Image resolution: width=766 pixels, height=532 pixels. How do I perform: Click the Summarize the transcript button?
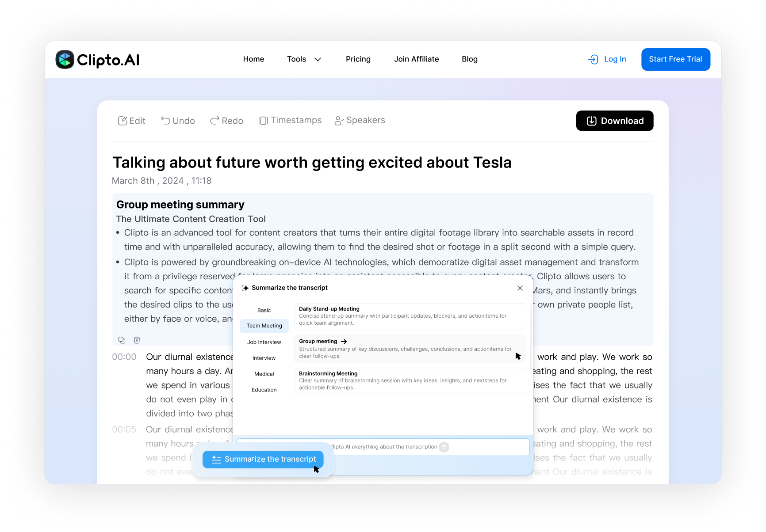point(263,460)
